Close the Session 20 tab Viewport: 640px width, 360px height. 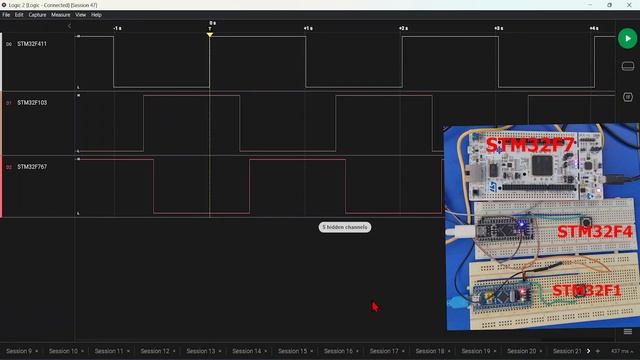click(x=541, y=351)
